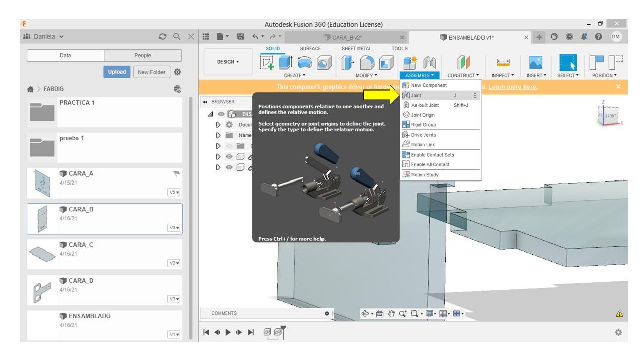Collapse the root ENSAMBLADO tree node
The height and width of the screenshot is (362, 644).
click(211, 114)
